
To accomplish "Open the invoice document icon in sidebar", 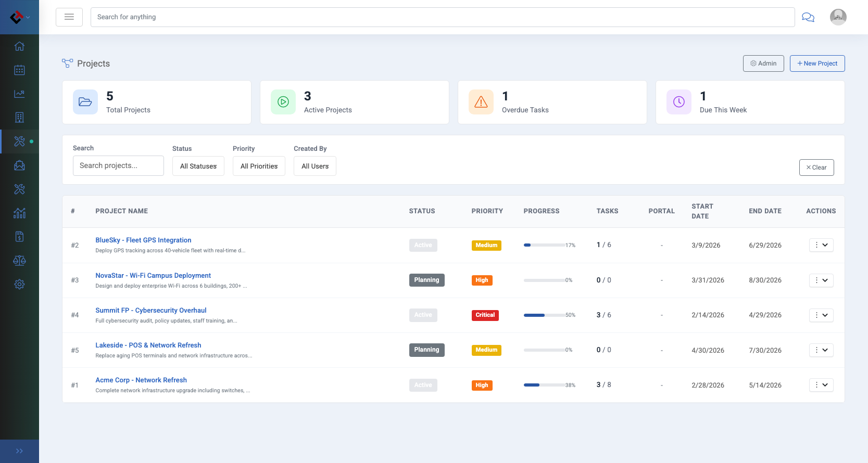I will [19, 237].
